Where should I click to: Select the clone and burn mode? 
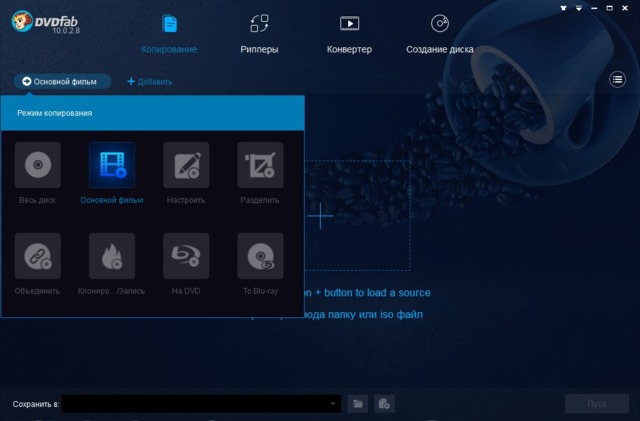[x=111, y=257]
